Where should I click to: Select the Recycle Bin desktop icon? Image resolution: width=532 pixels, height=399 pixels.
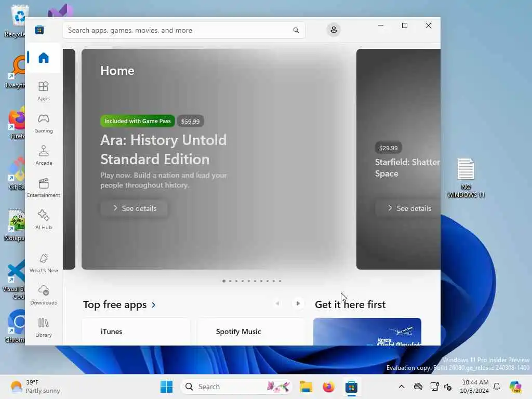click(x=15, y=20)
